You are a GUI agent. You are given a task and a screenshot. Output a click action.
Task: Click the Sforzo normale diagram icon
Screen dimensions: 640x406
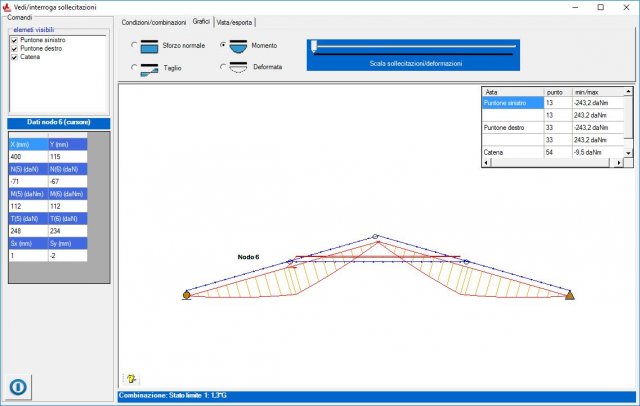150,46
